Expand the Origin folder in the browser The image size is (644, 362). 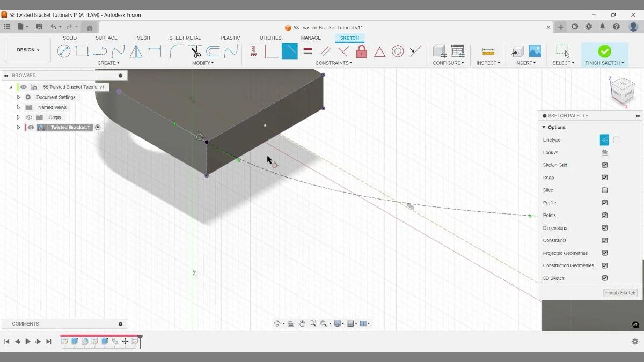point(18,117)
